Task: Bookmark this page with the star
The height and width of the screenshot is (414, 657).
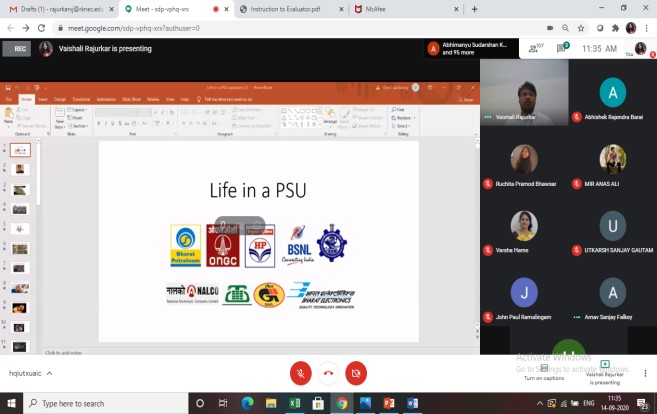Action: click(x=581, y=28)
